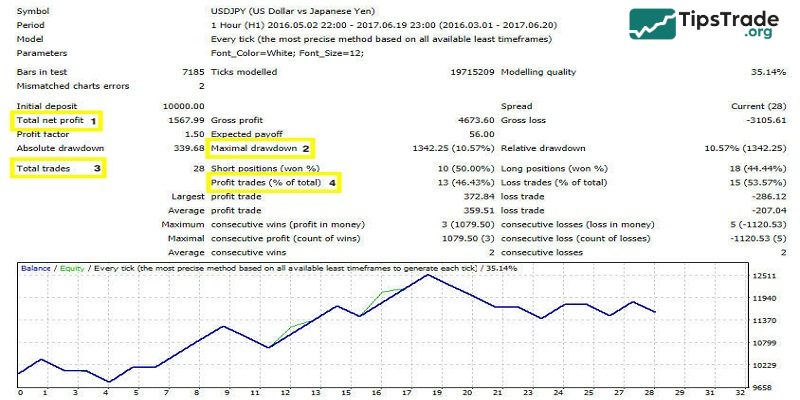Image resolution: width=800 pixels, height=400 pixels.
Task: Click the Equity legend label in the chart
Action: (x=70, y=269)
